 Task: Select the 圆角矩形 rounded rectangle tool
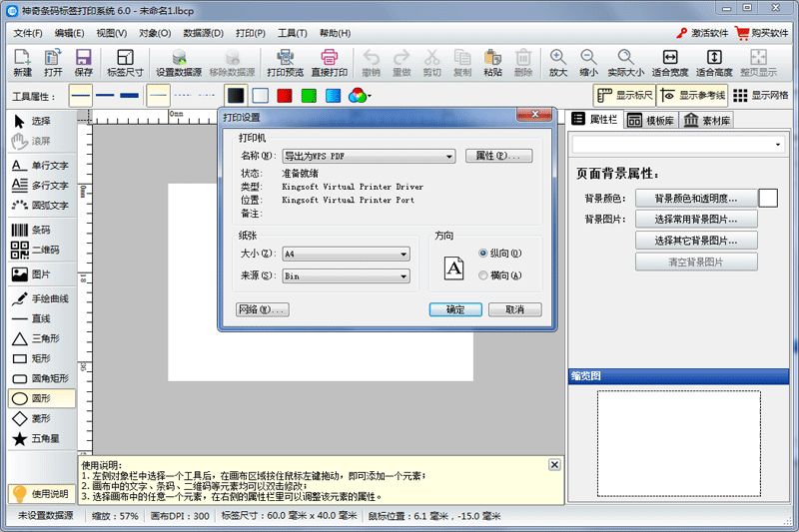40,378
